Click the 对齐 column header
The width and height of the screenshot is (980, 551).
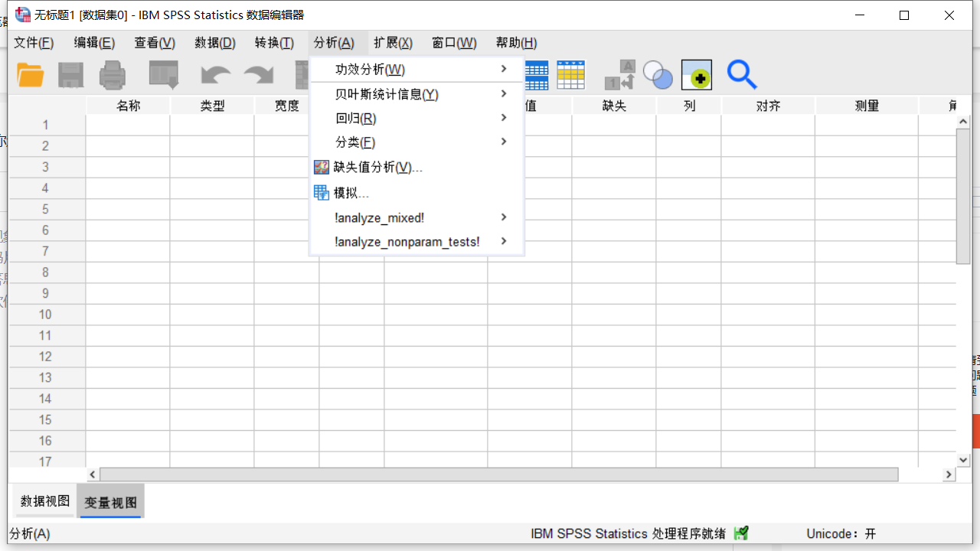tap(768, 106)
